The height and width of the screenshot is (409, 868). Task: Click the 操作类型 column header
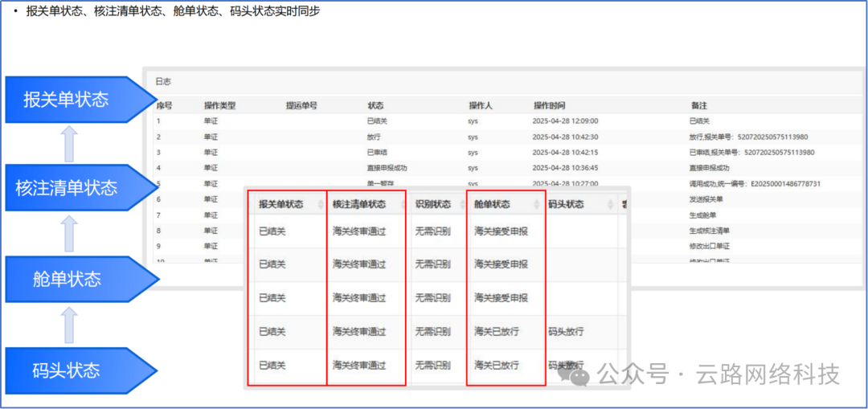coord(219,105)
